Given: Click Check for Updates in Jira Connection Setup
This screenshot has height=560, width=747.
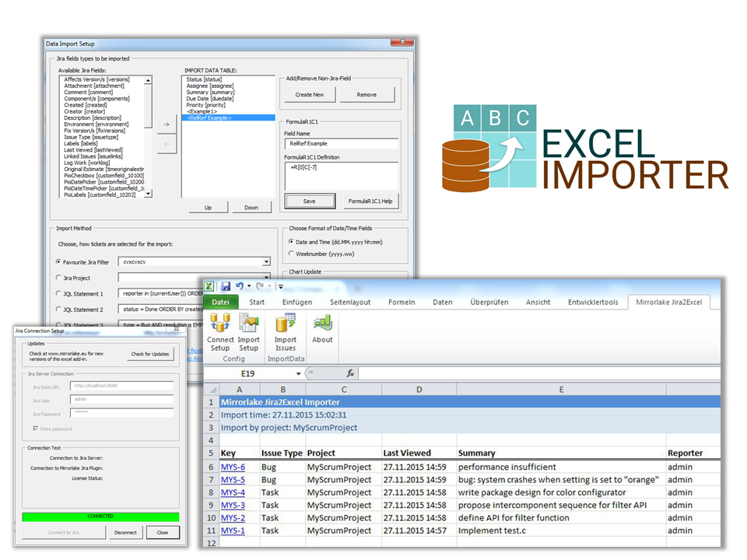Looking at the screenshot, I should click(150, 354).
